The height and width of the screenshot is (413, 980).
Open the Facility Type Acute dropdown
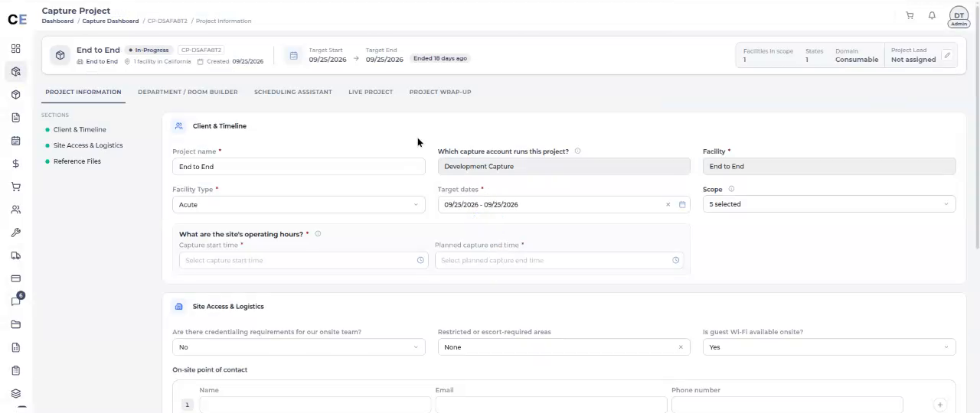pos(299,205)
